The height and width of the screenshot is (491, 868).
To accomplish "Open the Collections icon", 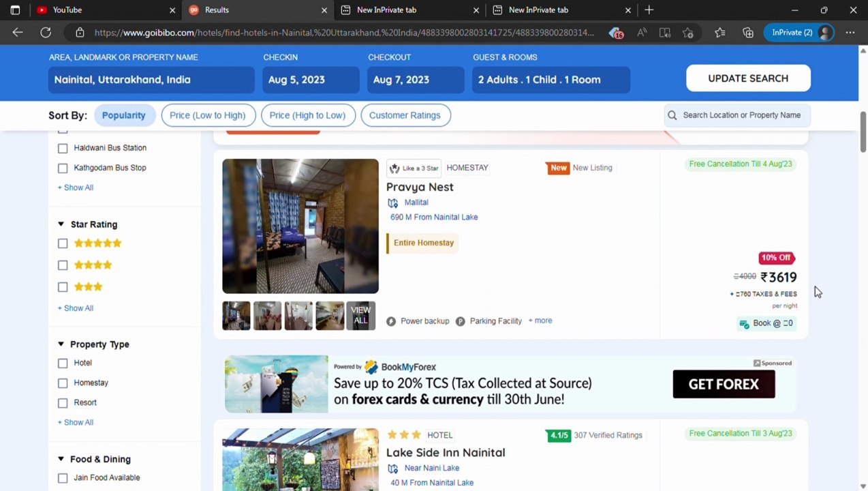I will (748, 32).
